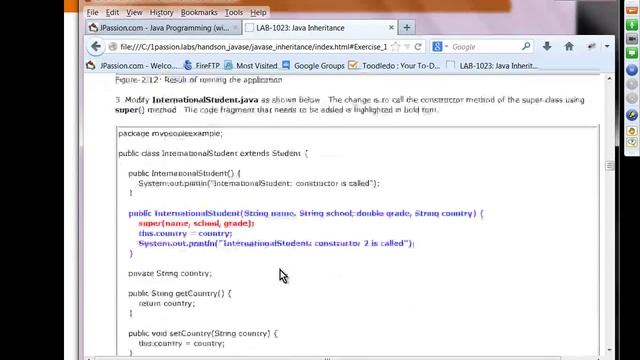Click bold 'InternationalStudent.java' text
The width and height of the screenshot is (640, 360).
coord(205,100)
